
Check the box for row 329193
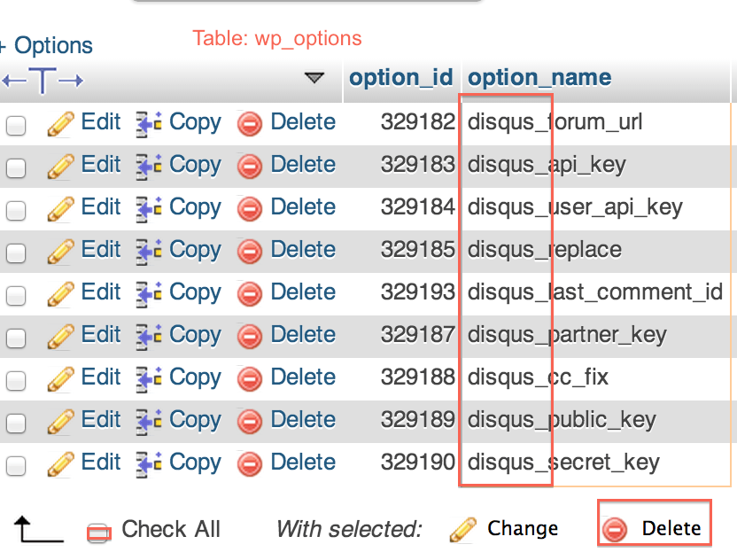[x=16, y=296]
